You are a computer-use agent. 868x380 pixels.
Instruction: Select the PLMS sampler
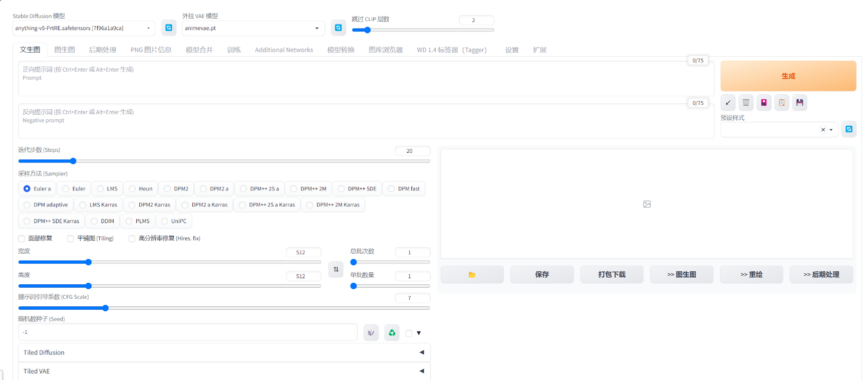[138, 221]
